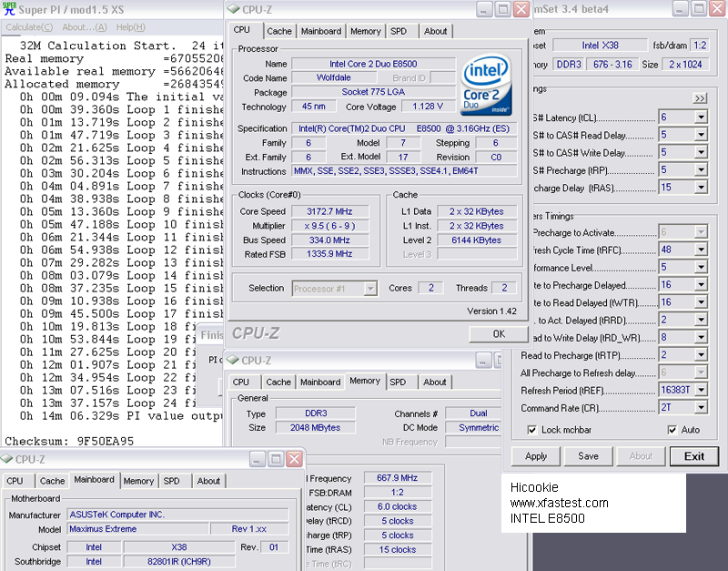Click the DRAM Frequency 667.9 MHz value
This screenshot has width=728, height=571.
[398, 477]
